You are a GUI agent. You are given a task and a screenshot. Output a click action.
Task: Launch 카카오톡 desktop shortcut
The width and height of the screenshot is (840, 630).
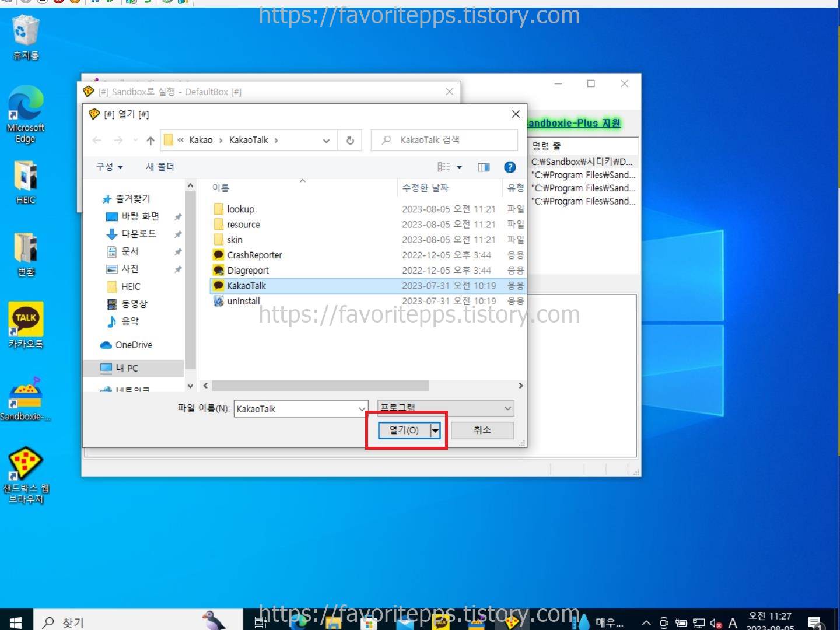click(26, 325)
